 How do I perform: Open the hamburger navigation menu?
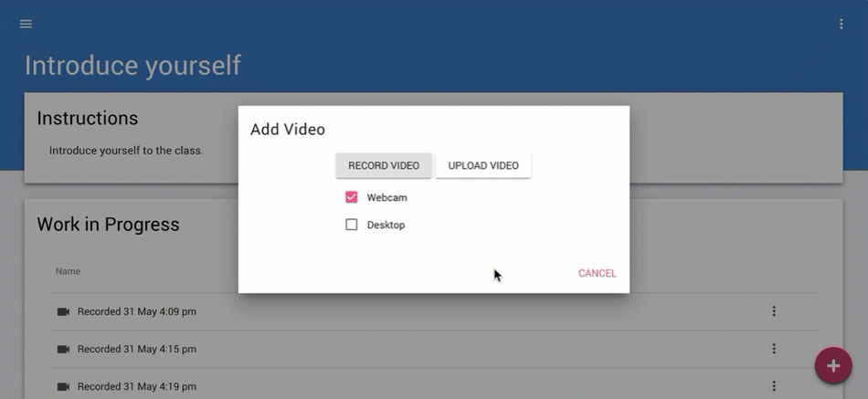[26, 24]
